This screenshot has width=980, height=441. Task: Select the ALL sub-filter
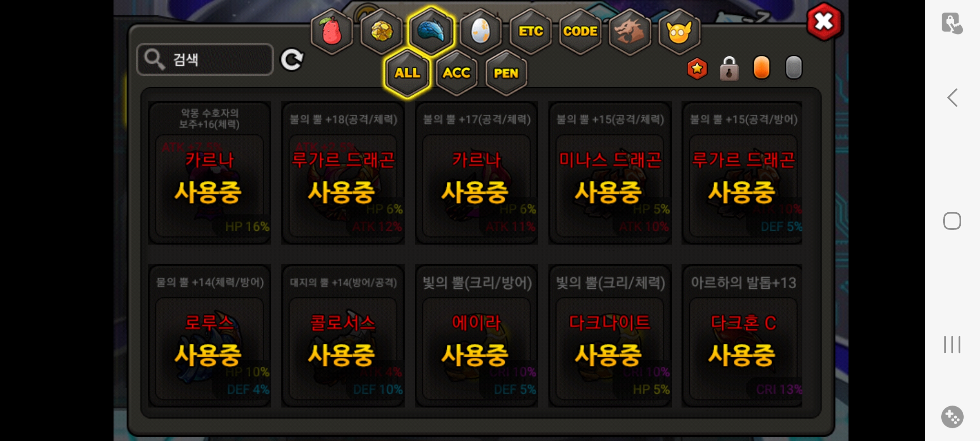tap(407, 73)
